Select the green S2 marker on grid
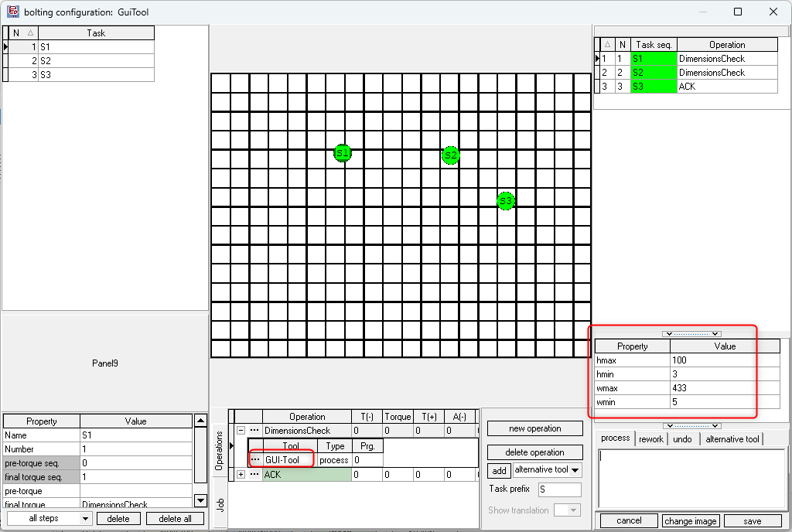 450,155
